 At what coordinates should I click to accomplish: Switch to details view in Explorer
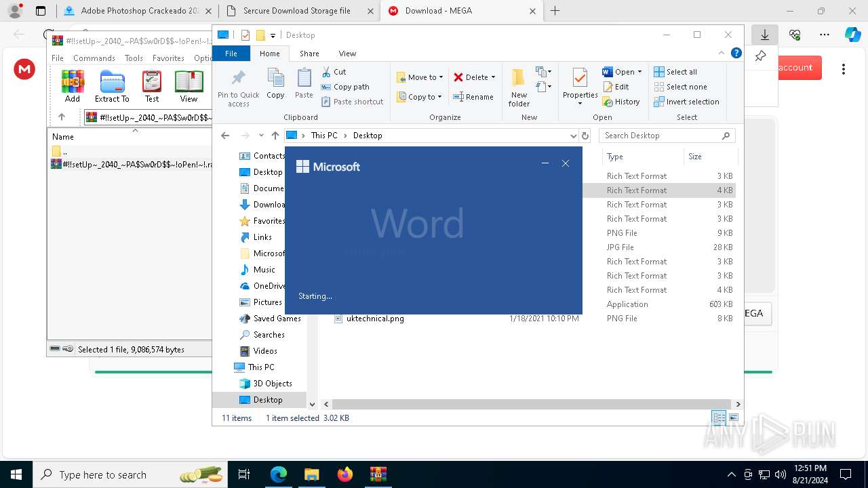pos(719,418)
